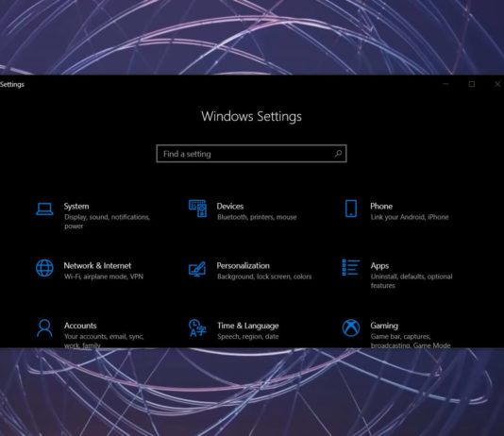
Task: Open the Gaming Xbox icon
Action: click(x=351, y=327)
